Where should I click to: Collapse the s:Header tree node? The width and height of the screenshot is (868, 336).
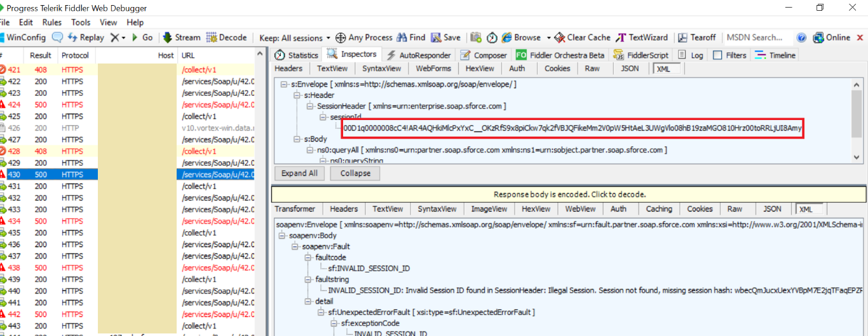pos(297,95)
